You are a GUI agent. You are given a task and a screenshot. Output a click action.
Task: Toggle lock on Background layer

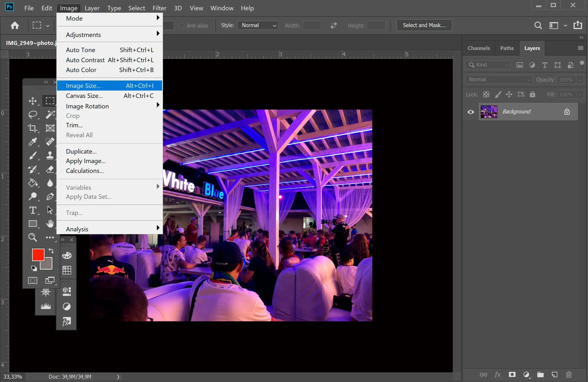pos(567,111)
